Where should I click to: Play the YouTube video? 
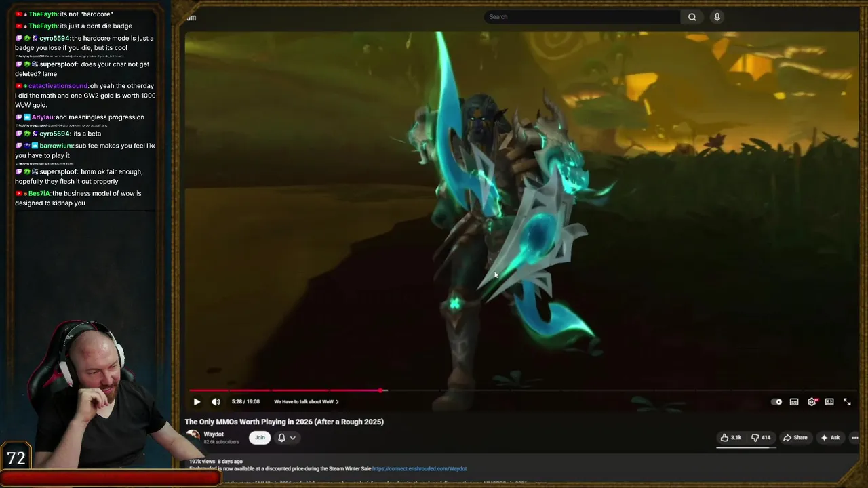point(197,402)
